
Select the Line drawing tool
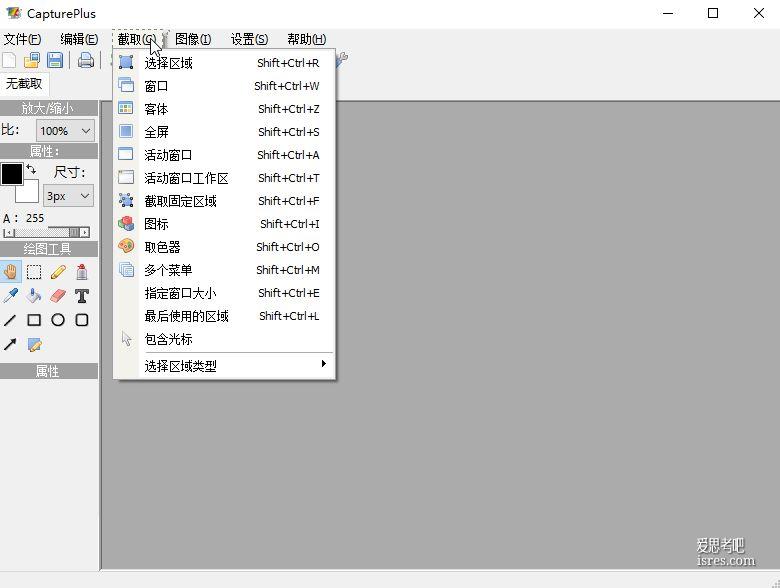pos(10,320)
